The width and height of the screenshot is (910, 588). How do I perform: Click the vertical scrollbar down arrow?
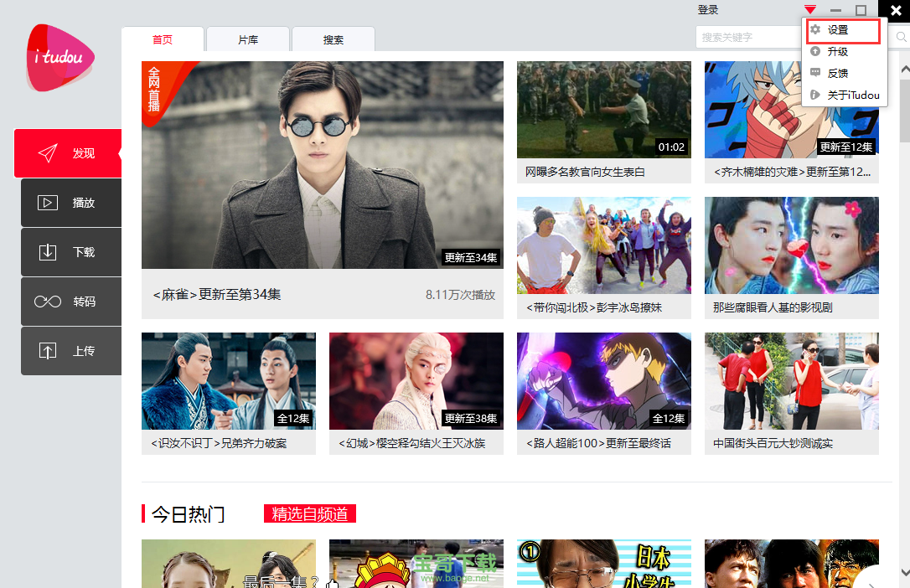[x=904, y=572]
